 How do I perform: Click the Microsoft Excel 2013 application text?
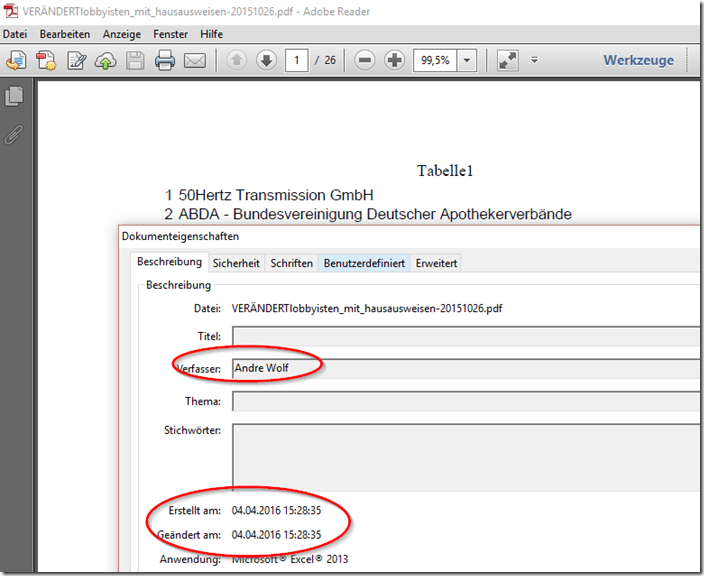[x=290, y=559]
